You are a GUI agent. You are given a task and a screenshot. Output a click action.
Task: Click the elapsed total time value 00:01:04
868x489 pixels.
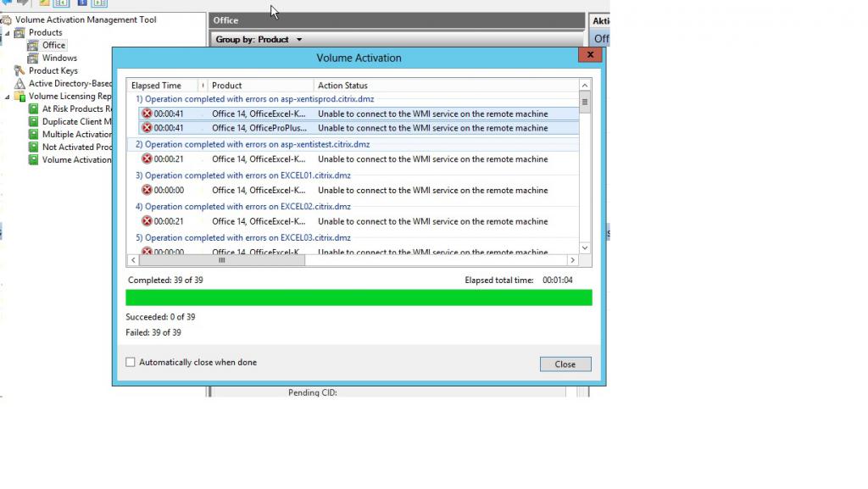[x=558, y=280]
